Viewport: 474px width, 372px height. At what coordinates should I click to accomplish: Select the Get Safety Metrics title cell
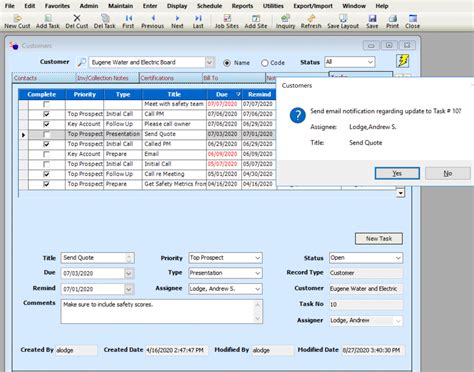click(x=175, y=184)
